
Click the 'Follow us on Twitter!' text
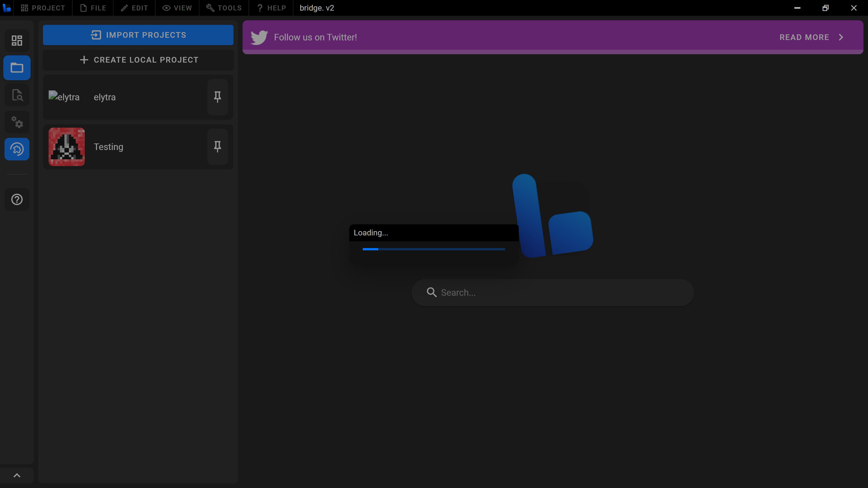pyautogui.click(x=315, y=37)
